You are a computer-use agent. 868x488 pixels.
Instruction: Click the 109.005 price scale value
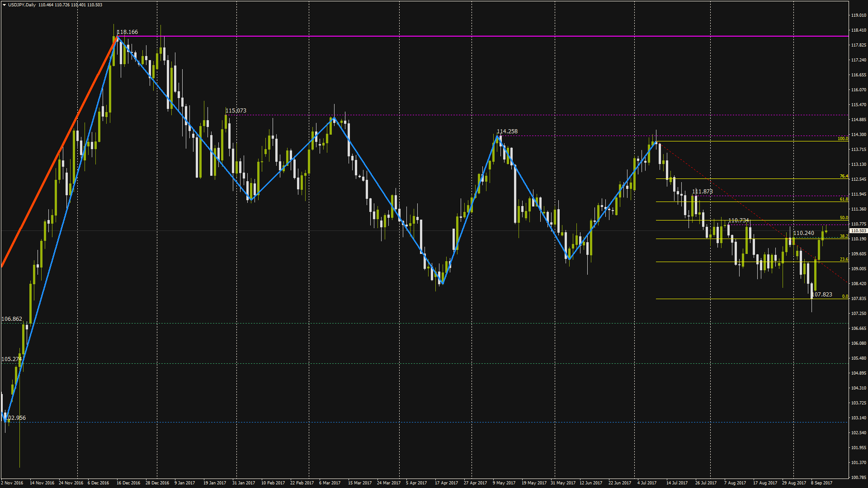pos(859,269)
